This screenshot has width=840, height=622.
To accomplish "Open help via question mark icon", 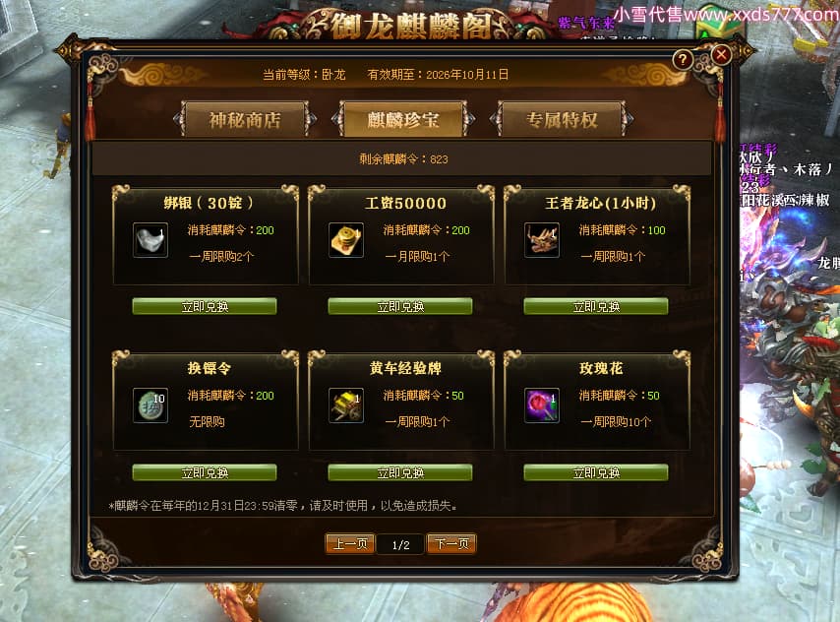I will (x=683, y=59).
